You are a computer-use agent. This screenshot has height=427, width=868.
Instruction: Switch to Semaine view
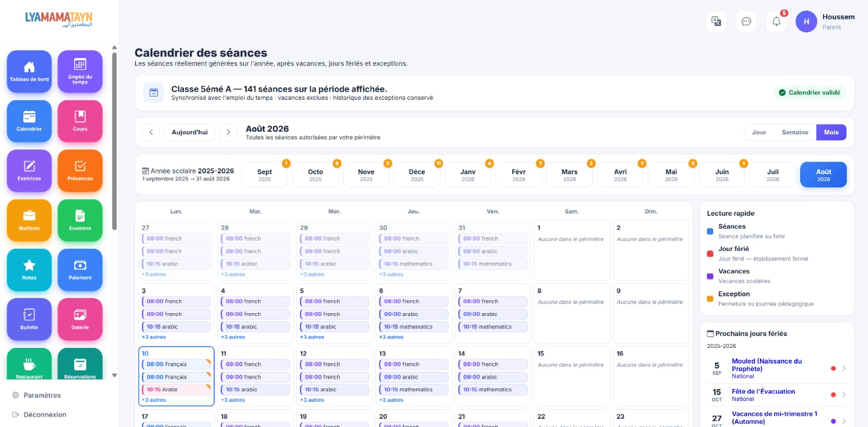click(x=795, y=132)
